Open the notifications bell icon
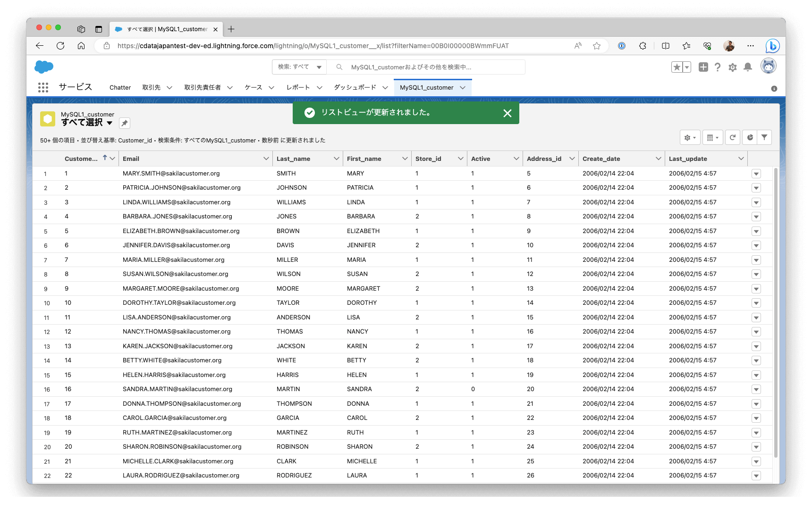The width and height of the screenshot is (812, 519). pos(748,67)
